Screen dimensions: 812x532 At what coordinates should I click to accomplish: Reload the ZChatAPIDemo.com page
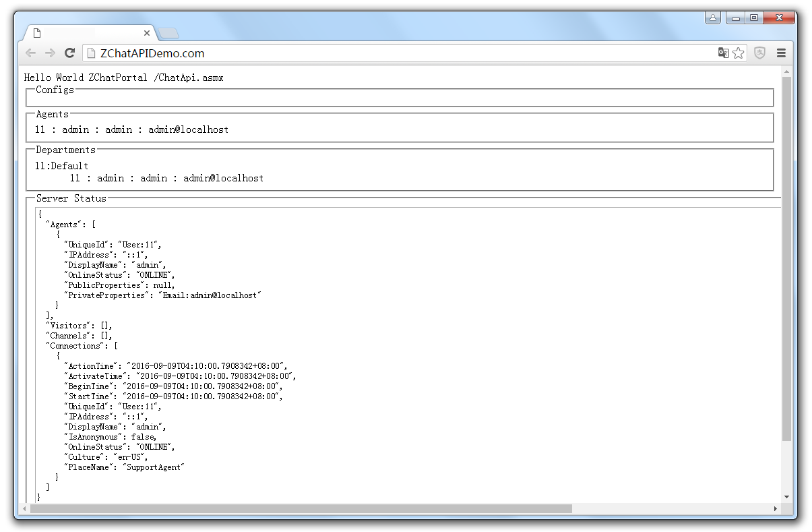(69, 53)
